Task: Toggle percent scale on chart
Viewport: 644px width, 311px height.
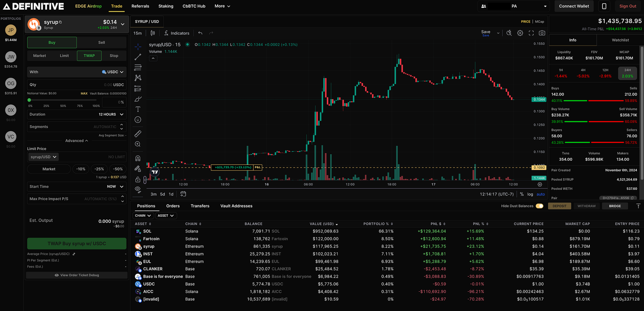Action: (522, 194)
